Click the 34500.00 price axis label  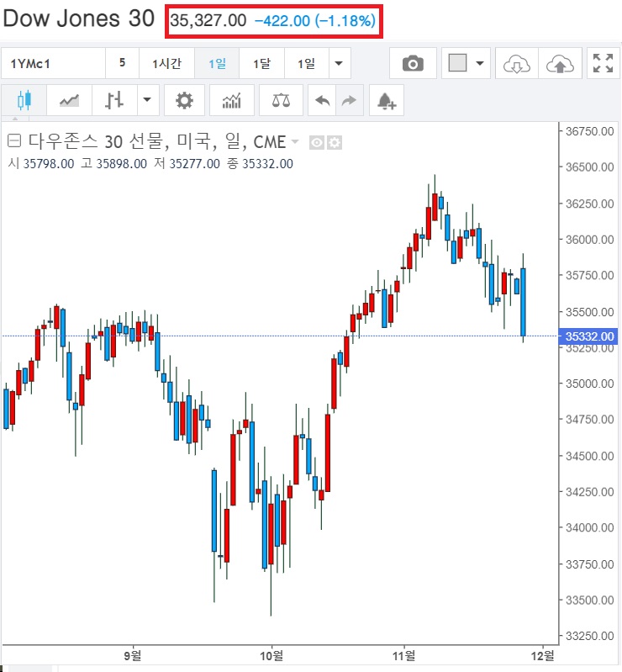click(589, 456)
